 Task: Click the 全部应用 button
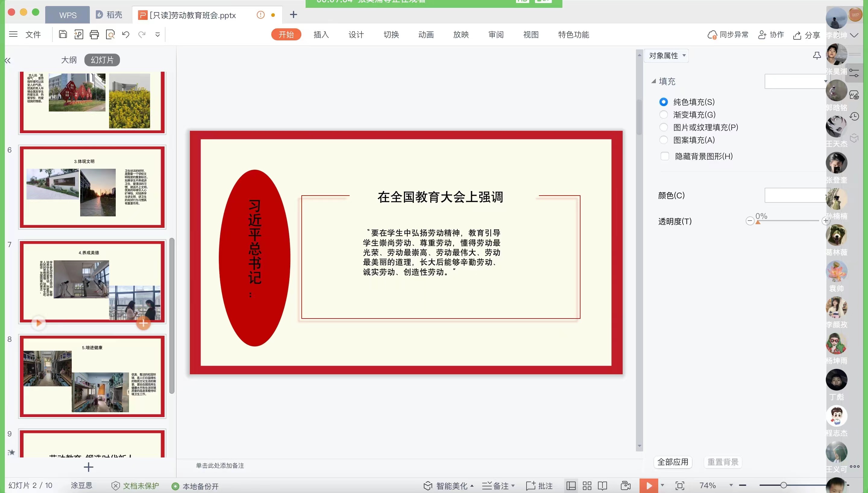tap(672, 462)
